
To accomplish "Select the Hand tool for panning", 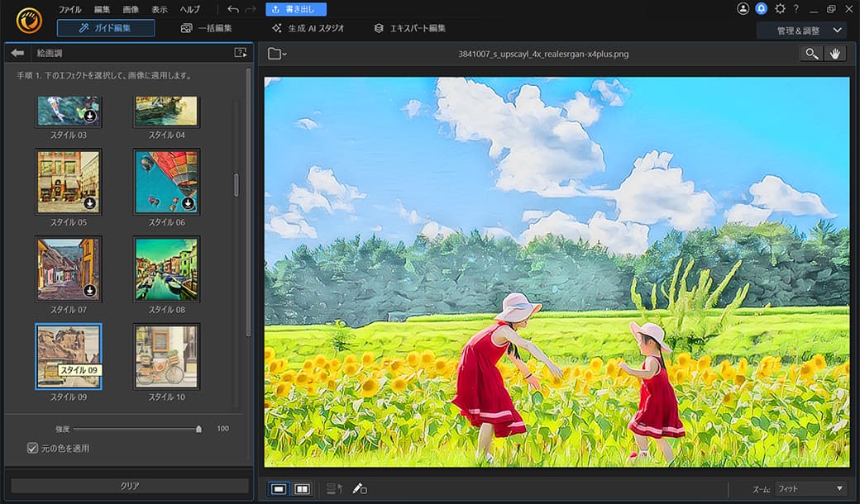I will [x=834, y=53].
